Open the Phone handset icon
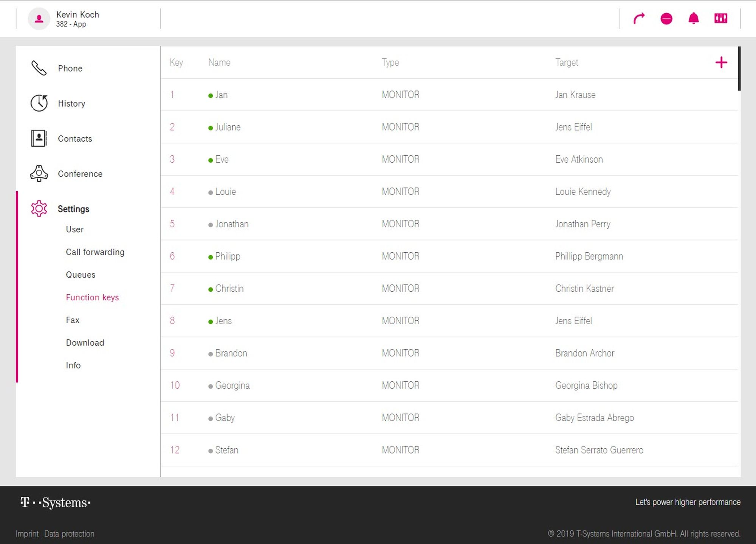The height and width of the screenshot is (544, 756). [x=39, y=68]
